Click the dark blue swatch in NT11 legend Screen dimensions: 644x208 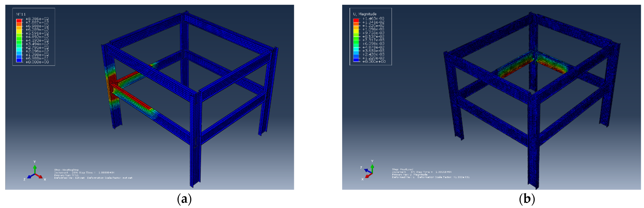pos(19,60)
